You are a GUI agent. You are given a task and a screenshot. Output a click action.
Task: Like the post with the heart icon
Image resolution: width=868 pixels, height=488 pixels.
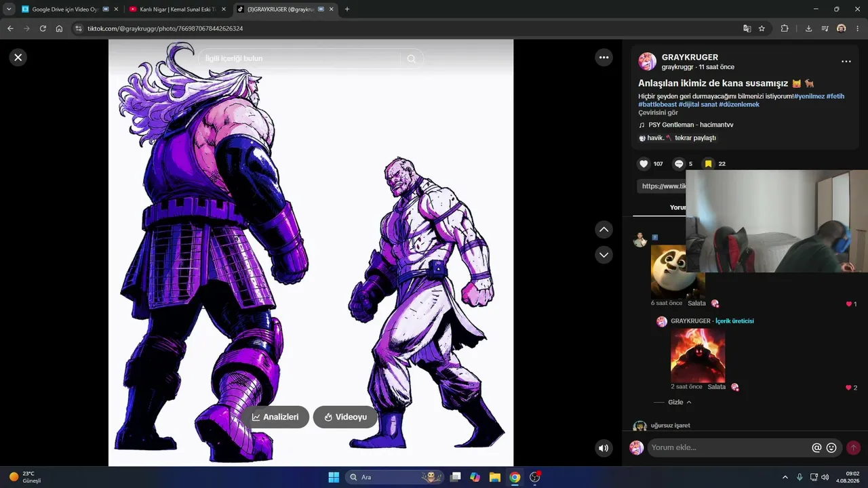[x=644, y=164]
